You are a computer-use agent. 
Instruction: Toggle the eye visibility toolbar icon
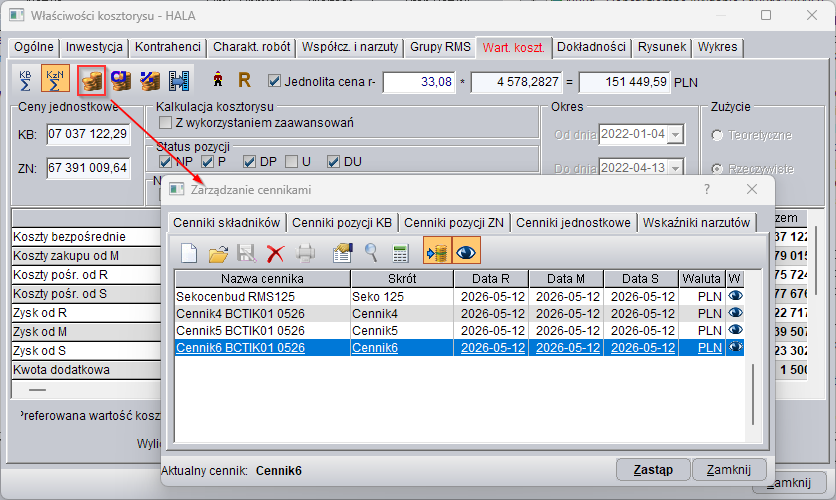coord(467,251)
